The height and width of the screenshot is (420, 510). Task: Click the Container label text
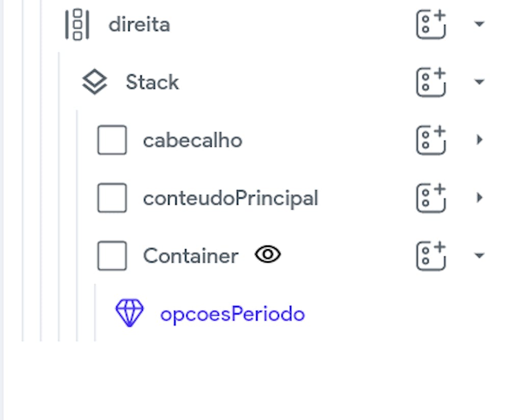coord(191,256)
